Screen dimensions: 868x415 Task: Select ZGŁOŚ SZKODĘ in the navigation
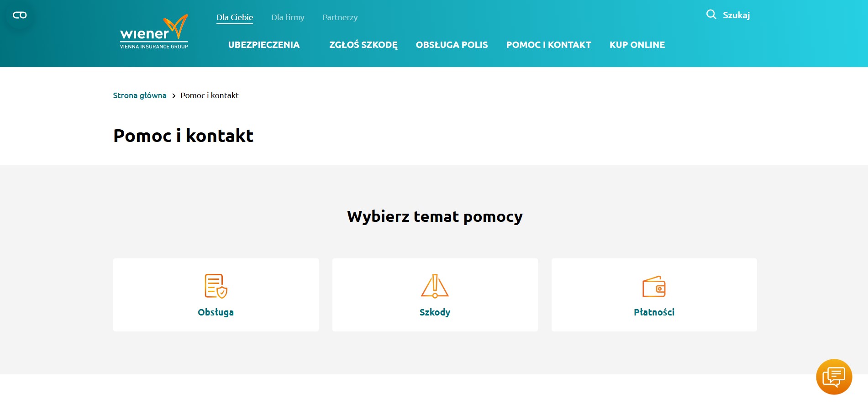coord(363,45)
